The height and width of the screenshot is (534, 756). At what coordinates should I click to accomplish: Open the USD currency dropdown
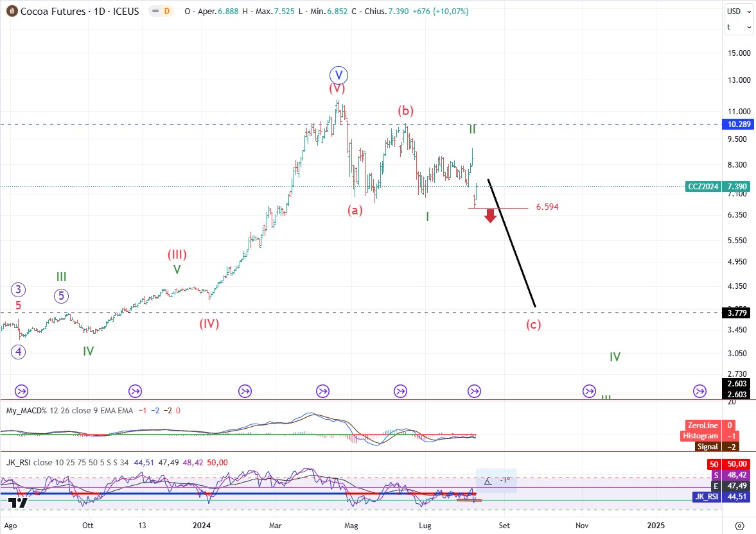pos(739,11)
